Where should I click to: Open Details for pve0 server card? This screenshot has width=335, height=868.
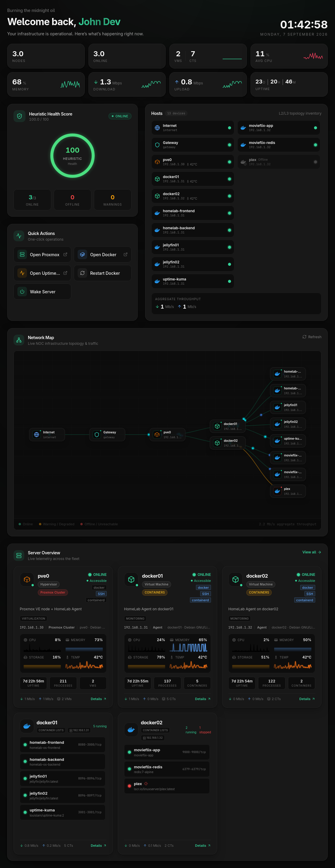click(98, 699)
